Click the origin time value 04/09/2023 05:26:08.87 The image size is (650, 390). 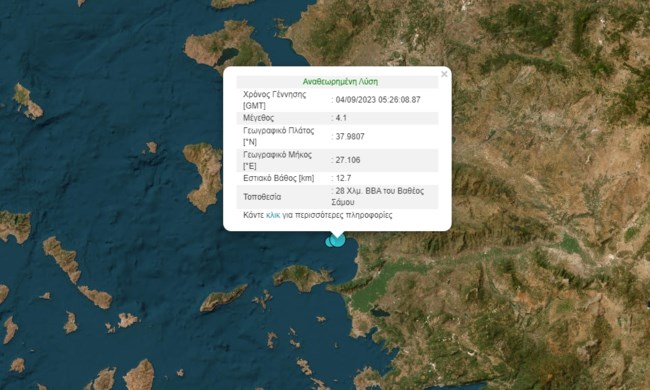pos(378,100)
